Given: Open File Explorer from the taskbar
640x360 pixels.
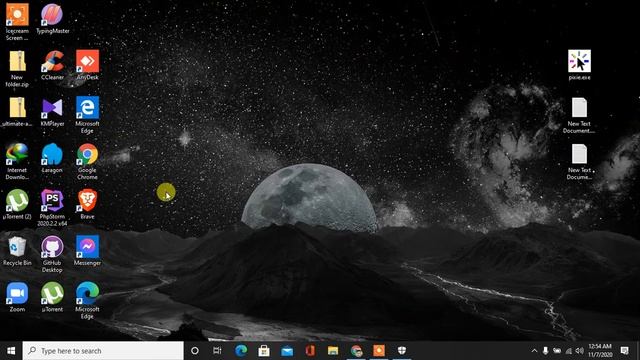Looking at the screenshot, I should (333, 351).
